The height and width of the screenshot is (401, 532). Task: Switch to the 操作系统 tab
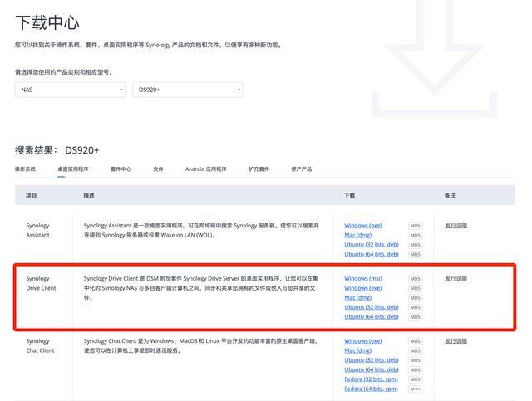tap(25, 169)
